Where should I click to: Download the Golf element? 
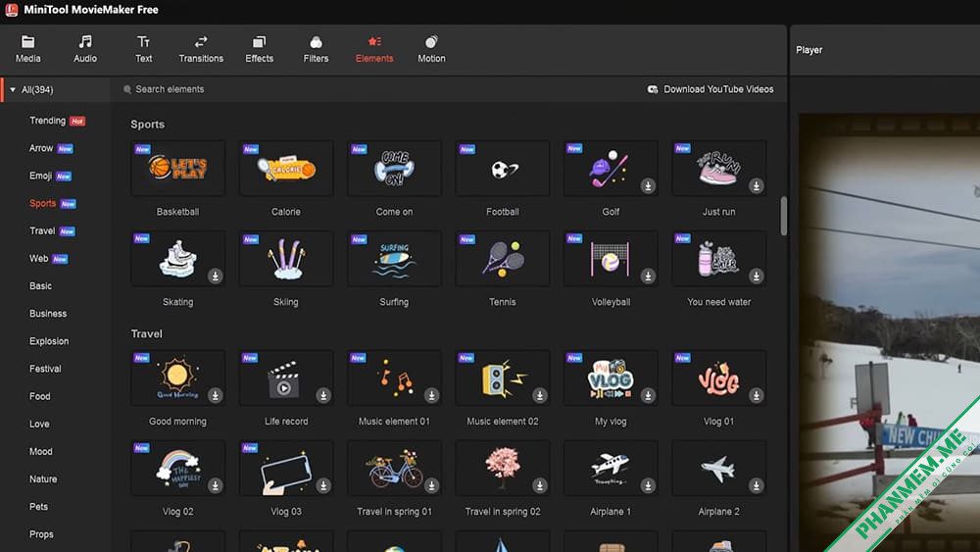[648, 185]
